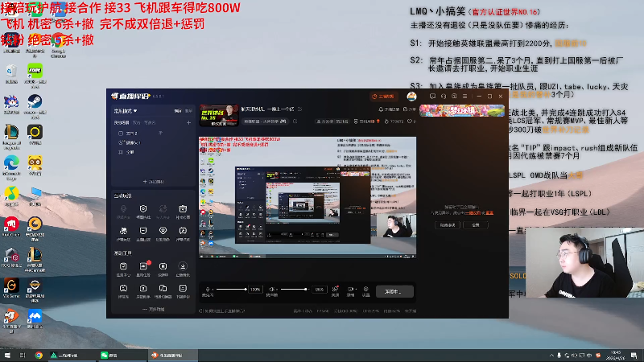Open the live tool icon with red notification dot

[x=143, y=266]
